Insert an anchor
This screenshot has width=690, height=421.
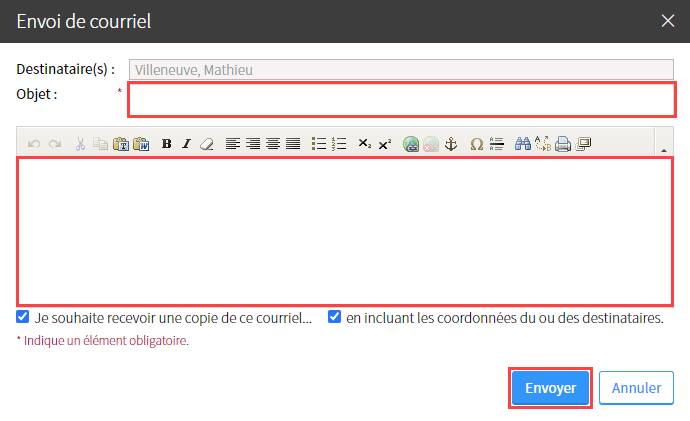pos(451,144)
